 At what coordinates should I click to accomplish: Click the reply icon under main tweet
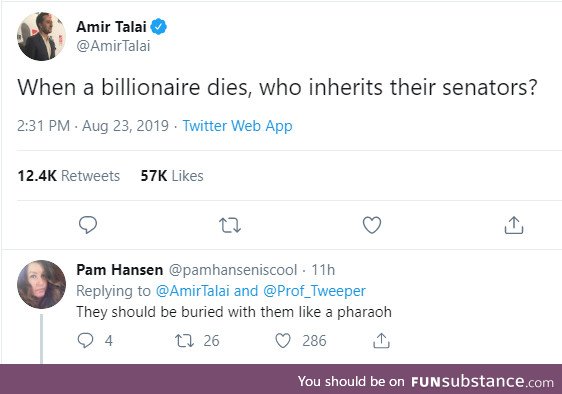coord(88,225)
